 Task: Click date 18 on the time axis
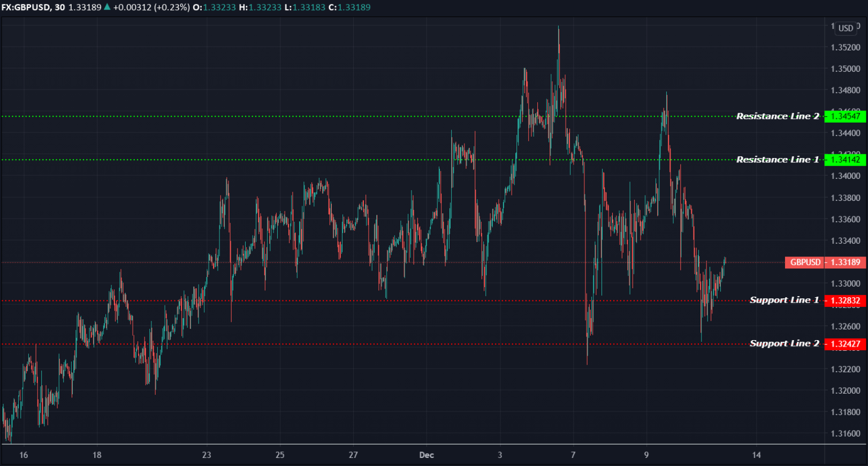click(x=97, y=455)
